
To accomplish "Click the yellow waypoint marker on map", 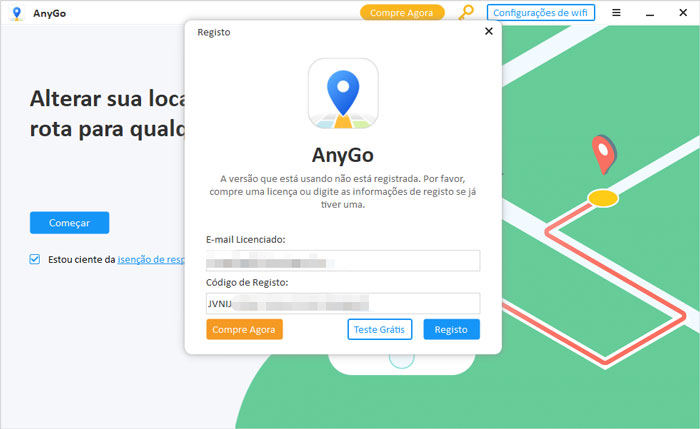I will [603, 198].
